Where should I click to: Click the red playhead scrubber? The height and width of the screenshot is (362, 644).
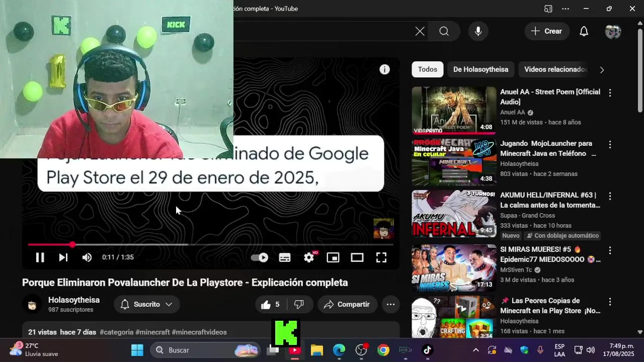72,245
